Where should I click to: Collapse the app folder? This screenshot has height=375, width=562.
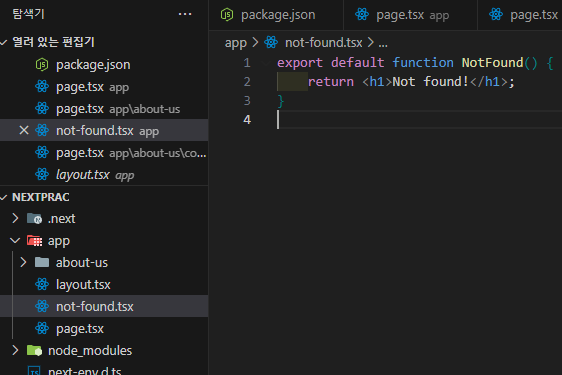pyautogui.click(x=15, y=241)
